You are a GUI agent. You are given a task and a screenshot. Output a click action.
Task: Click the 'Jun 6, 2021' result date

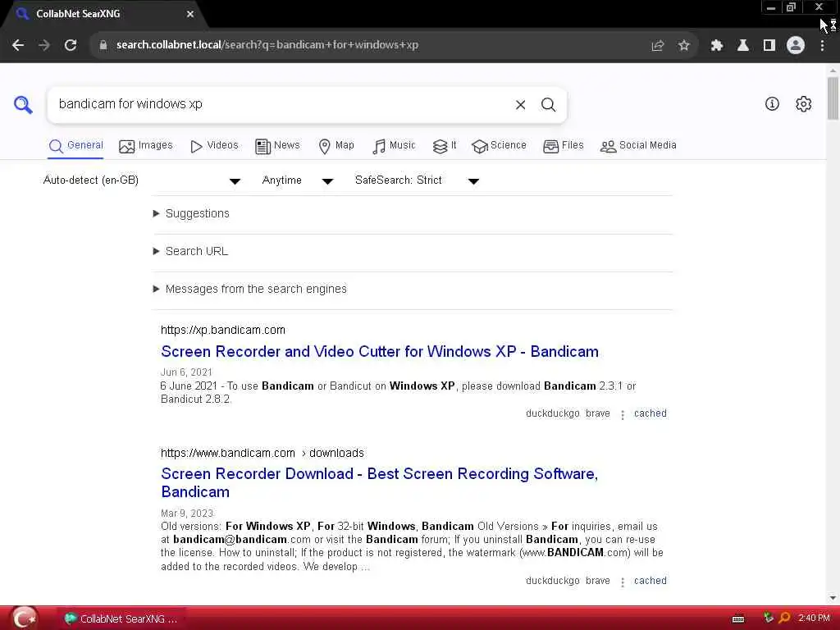click(186, 372)
